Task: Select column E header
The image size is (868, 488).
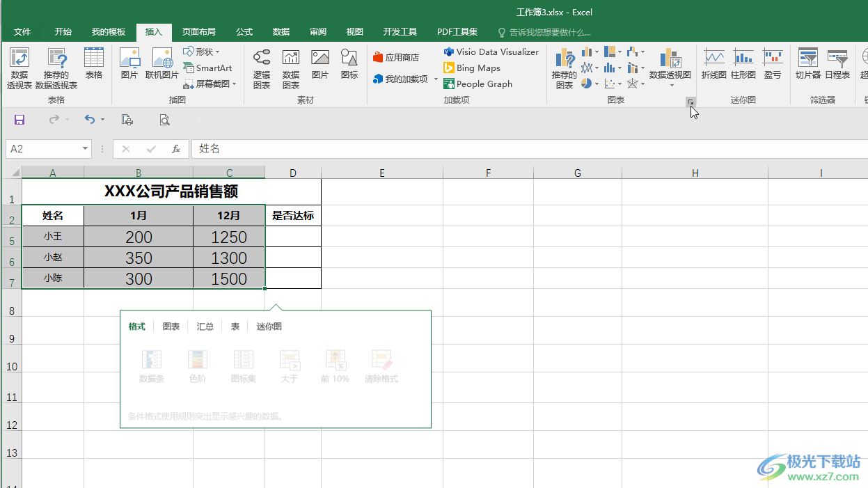Action: coord(382,173)
